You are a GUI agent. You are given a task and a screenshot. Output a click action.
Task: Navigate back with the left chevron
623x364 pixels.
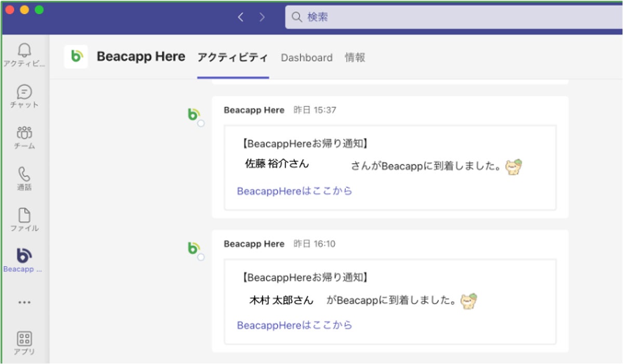(240, 17)
